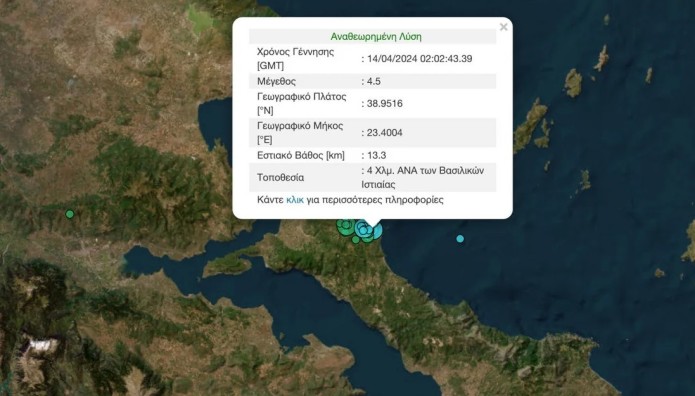The width and height of the screenshot is (695, 396).
Task: Select the lone green marker on the western mainland
Action: [70, 214]
